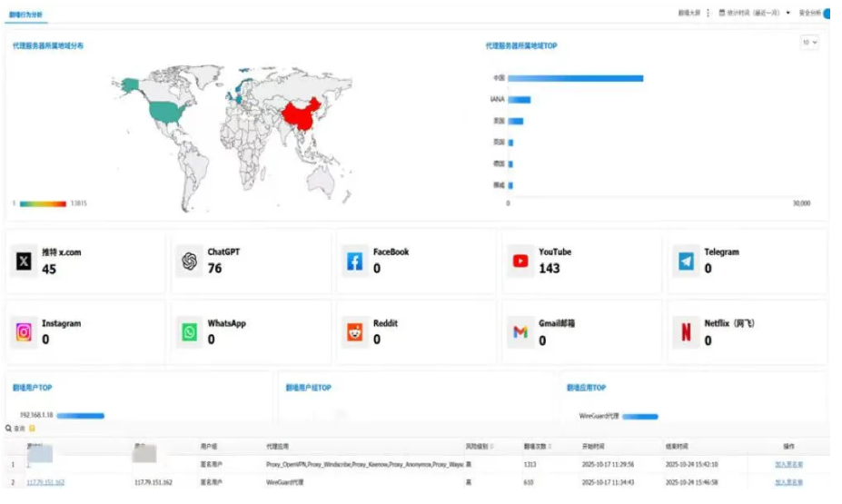Screen dimensions: 842x504
Task: Click 加入黑名单 link in first table row
Action: [x=788, y=464]
